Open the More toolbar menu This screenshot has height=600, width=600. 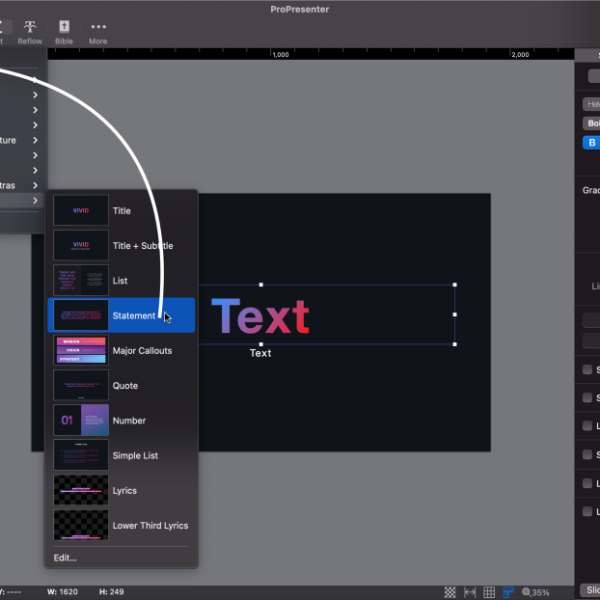click(98, 32)
